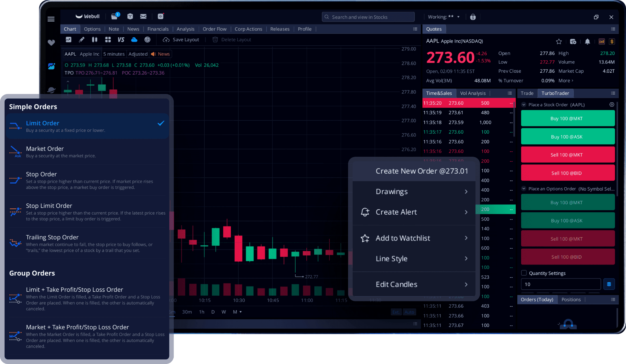This screenshot has width=626, height=364.
Task: Click the blue quantity preset icon
Action: pyautogui.click(x=609, y=284)
